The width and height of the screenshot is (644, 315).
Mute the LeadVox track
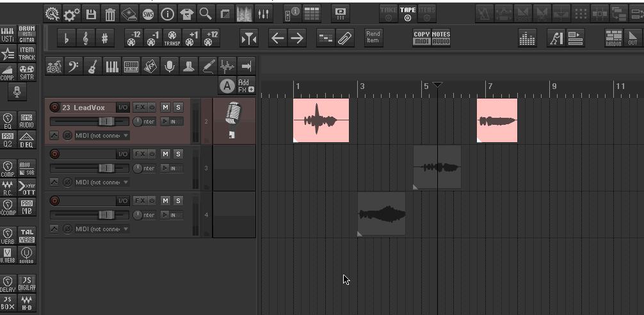tap(165, 108)
